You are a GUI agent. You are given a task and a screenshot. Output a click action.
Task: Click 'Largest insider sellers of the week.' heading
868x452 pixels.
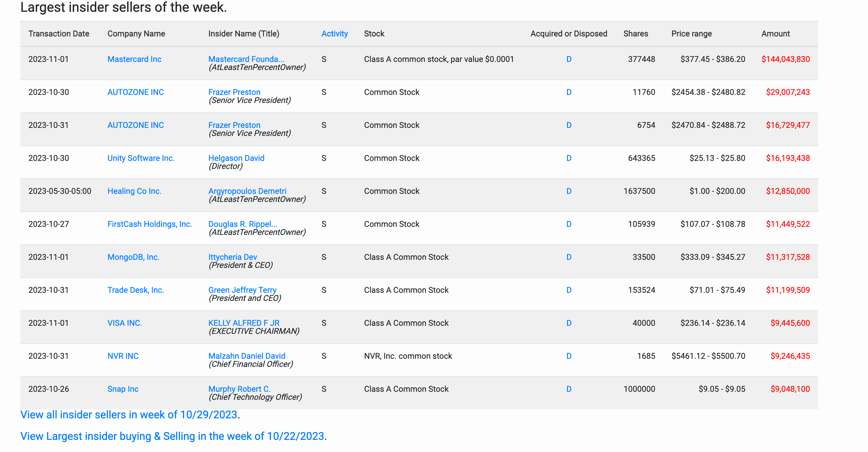123,7
